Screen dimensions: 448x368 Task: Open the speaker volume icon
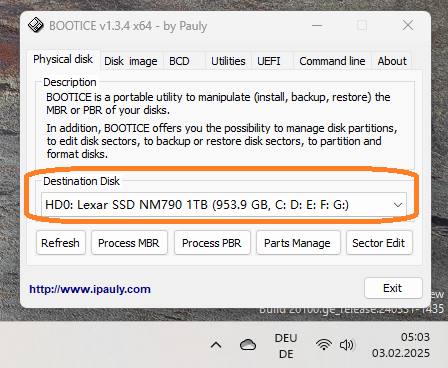(347, 345)
